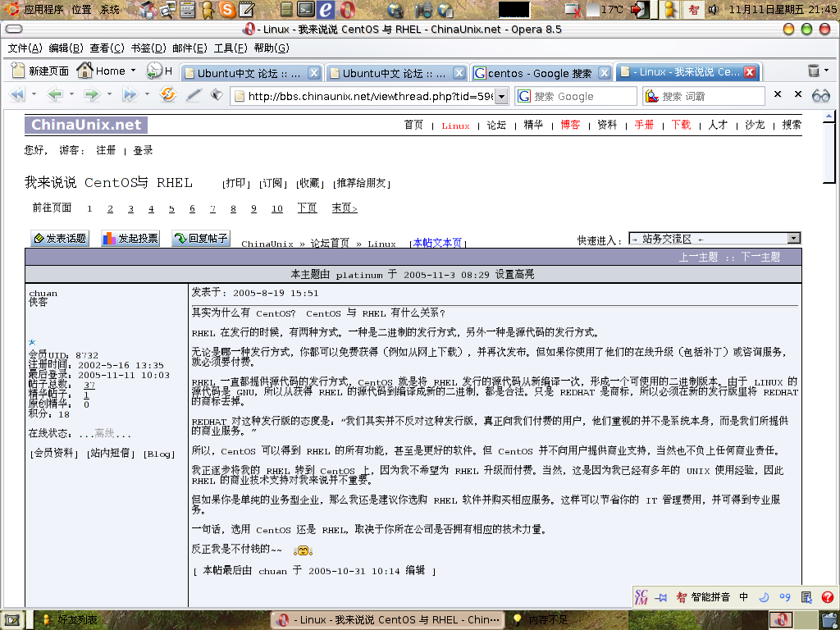Launch Skype from the top panel

[x=227, y=9]
